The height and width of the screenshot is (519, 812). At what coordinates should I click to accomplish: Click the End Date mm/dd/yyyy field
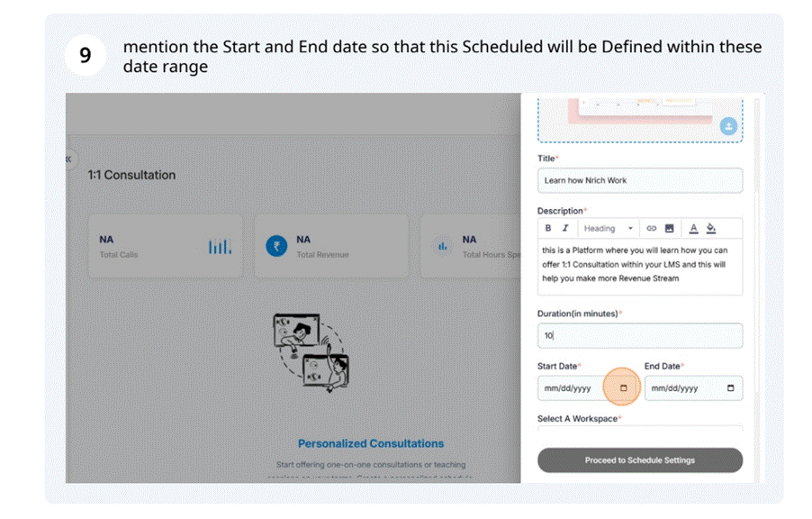(679, 388)
